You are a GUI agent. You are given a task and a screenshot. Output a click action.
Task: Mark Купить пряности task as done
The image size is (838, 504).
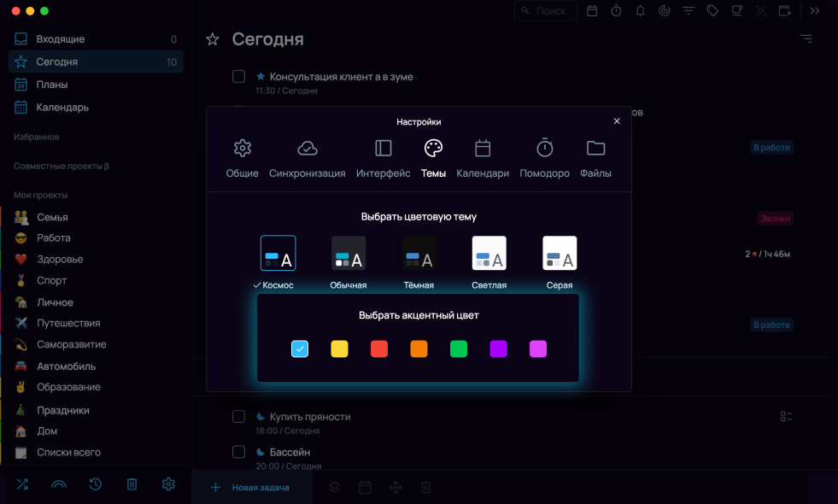click(x=239, y=416)
